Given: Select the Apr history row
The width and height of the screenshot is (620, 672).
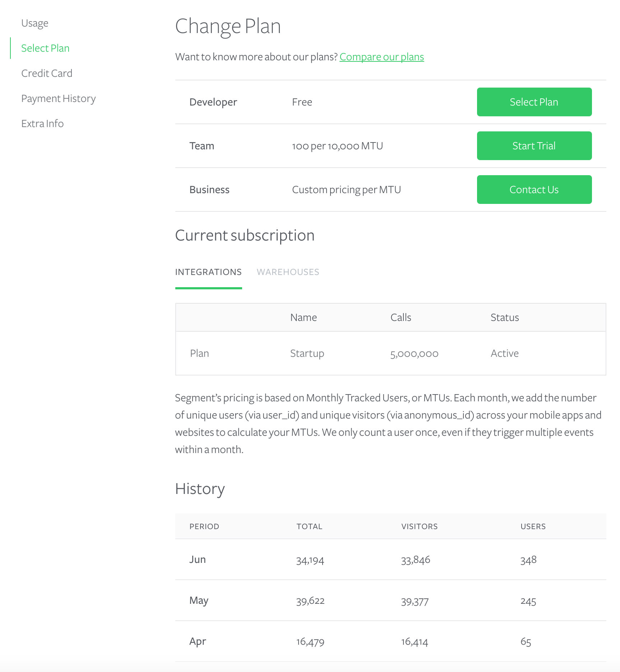Looking at the screenshot, I should pos(390,641).
